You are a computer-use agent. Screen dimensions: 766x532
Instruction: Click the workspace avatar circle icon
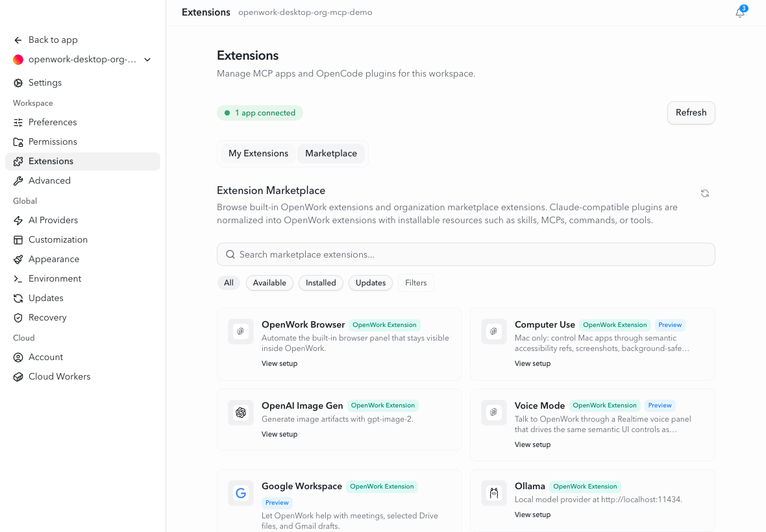tap(18, 60)
